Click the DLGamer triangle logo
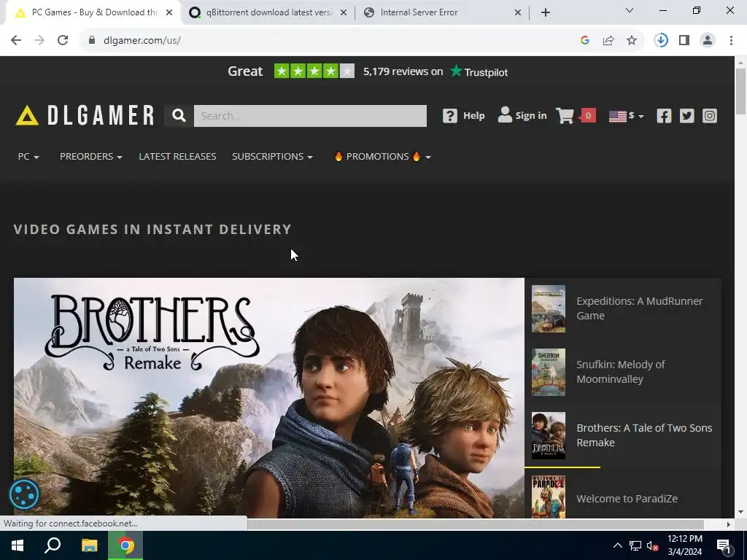 coord(27,116)
